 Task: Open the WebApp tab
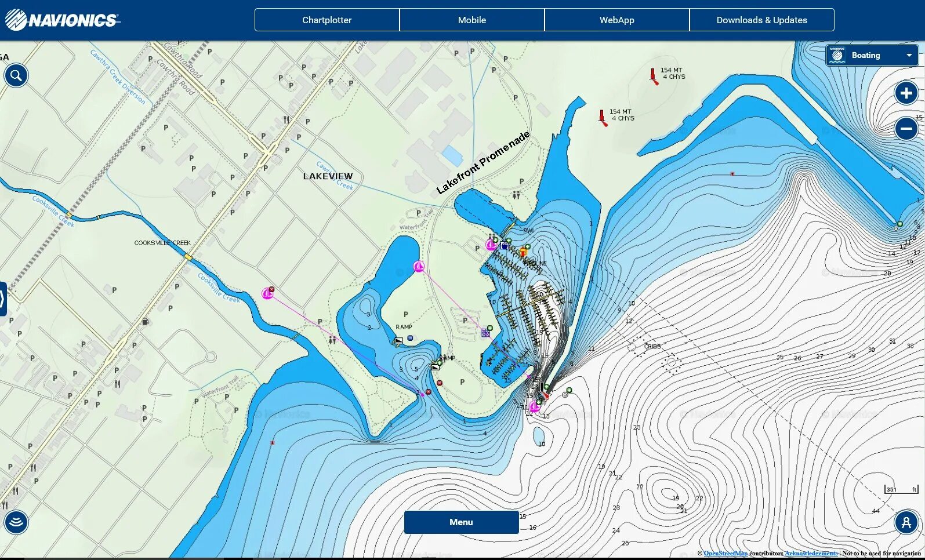[x=617, y=20]
